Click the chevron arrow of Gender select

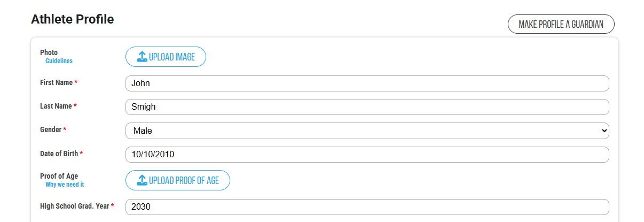(604, 131)
